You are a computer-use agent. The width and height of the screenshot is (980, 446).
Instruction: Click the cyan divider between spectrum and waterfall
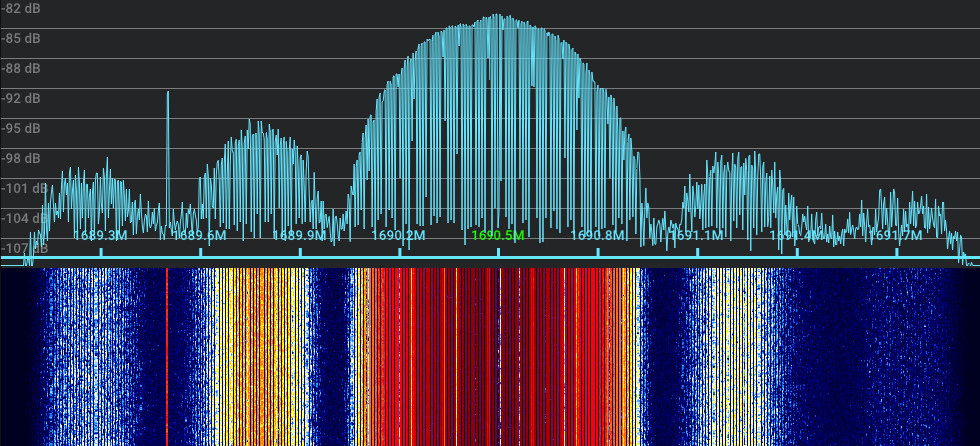tap(490, 258)
